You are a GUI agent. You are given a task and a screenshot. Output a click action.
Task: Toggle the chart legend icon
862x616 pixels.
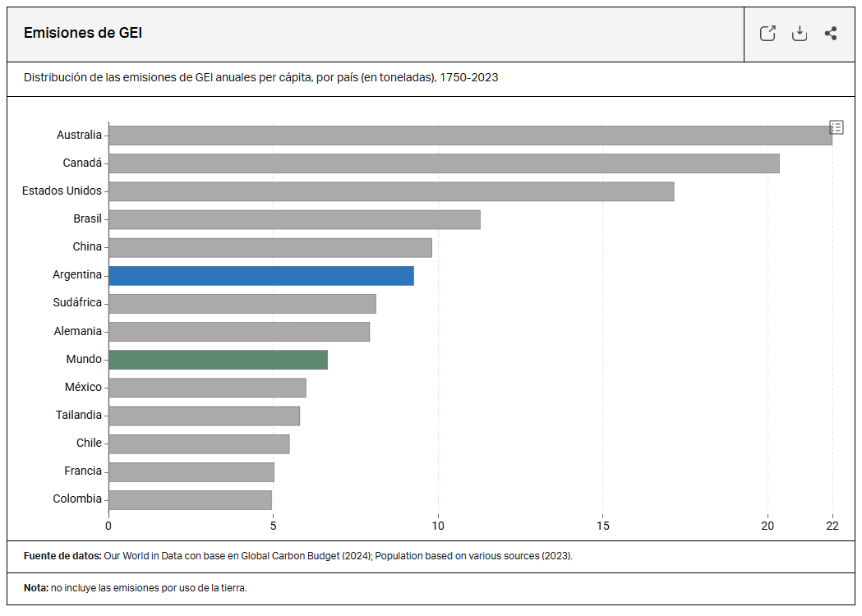[837, 127]
